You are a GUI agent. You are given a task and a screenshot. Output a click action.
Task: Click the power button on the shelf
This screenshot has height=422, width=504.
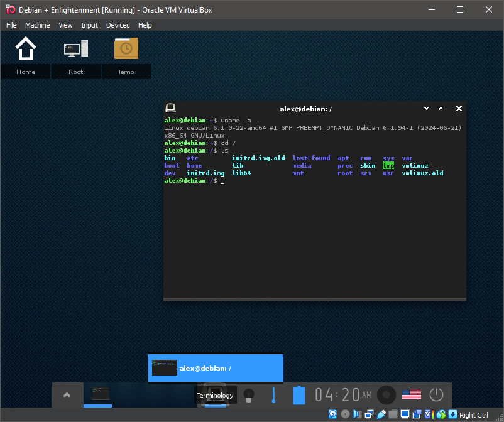(x=436, y=395)
